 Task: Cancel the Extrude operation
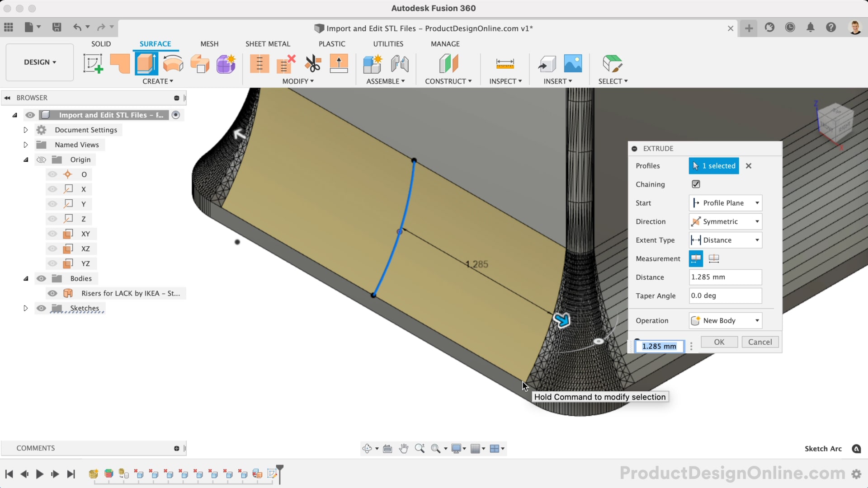[760, 342]
